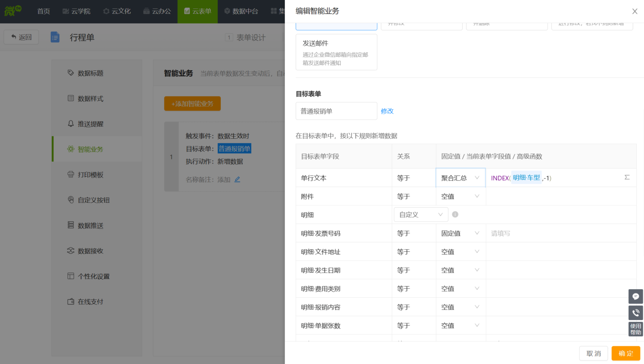Expand the 聚合汇总 value type dropdown
This screenshot has height=364, width=644.
tap(460, 178)
